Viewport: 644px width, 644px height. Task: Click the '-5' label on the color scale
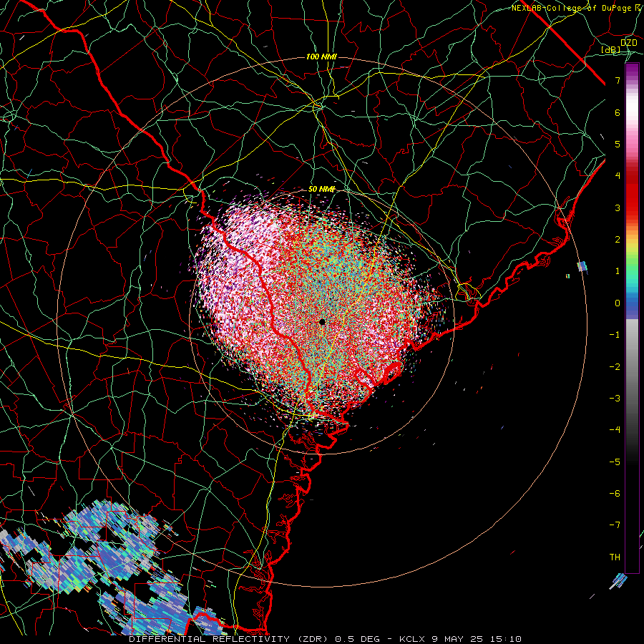coord(615,462)
